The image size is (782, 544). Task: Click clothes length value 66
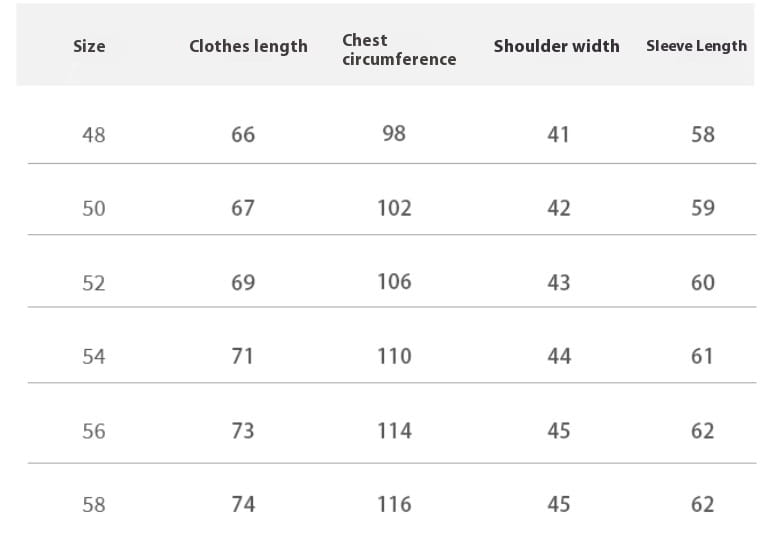point(243,135)
